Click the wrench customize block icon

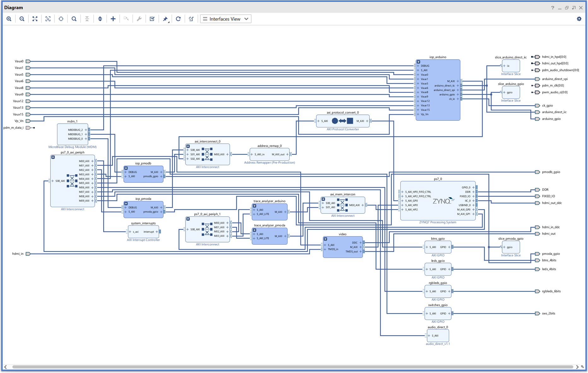click(139, 19)
